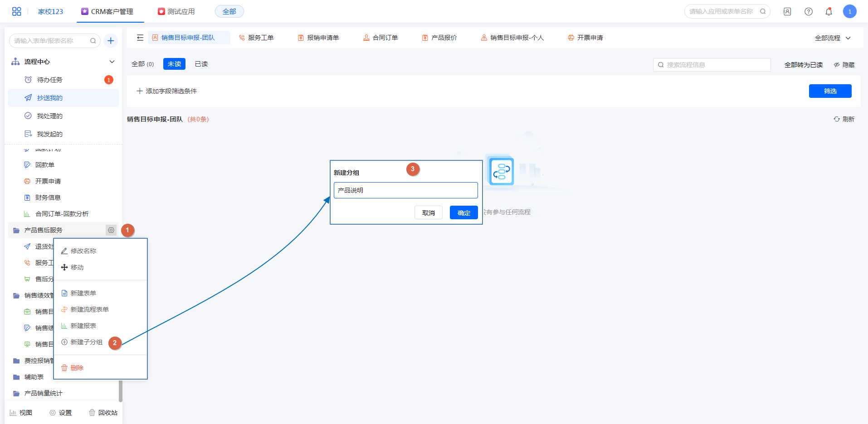Collapse the 流程中心 section
The width and height of the screenshot is (868, 424).
pos(112,62)
